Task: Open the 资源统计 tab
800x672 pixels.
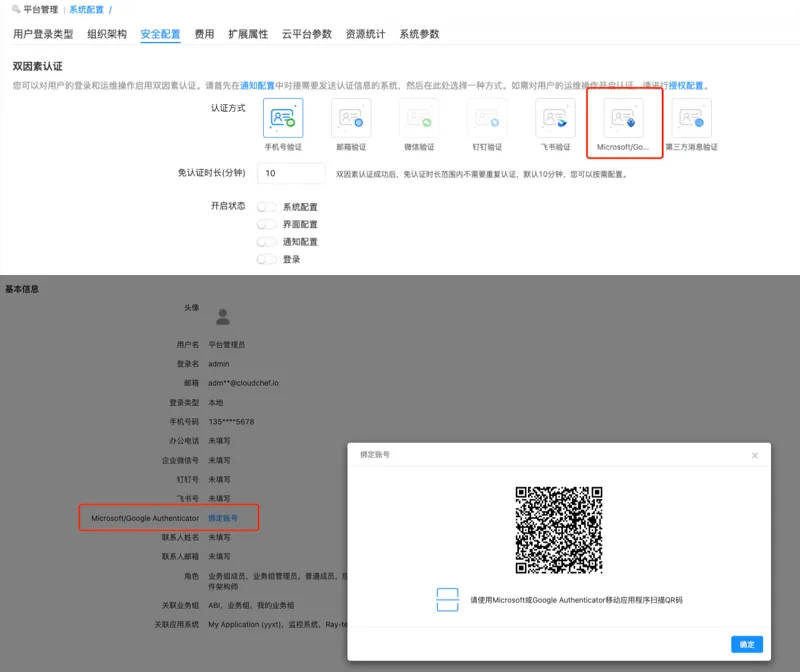Action: 366,34
